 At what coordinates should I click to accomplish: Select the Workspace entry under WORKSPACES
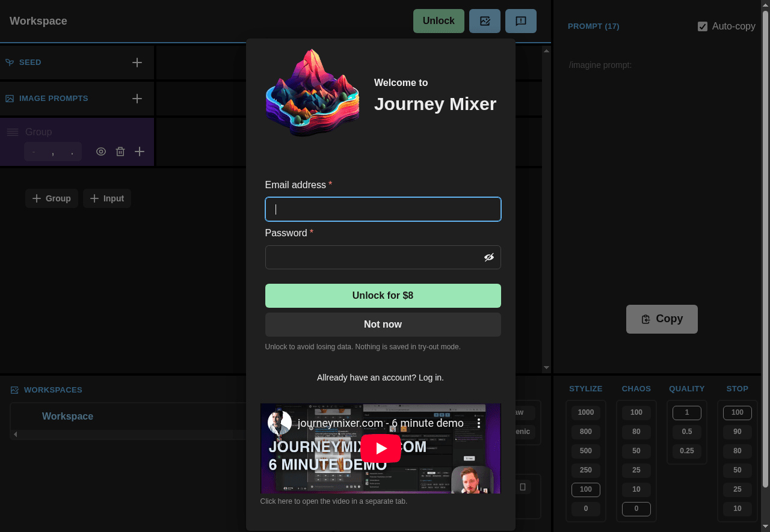click(67, 416)
